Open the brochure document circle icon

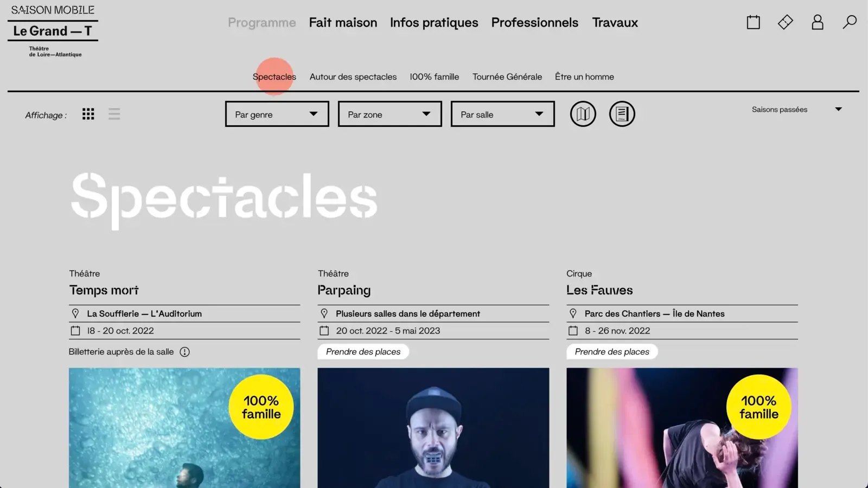[622, 114]
